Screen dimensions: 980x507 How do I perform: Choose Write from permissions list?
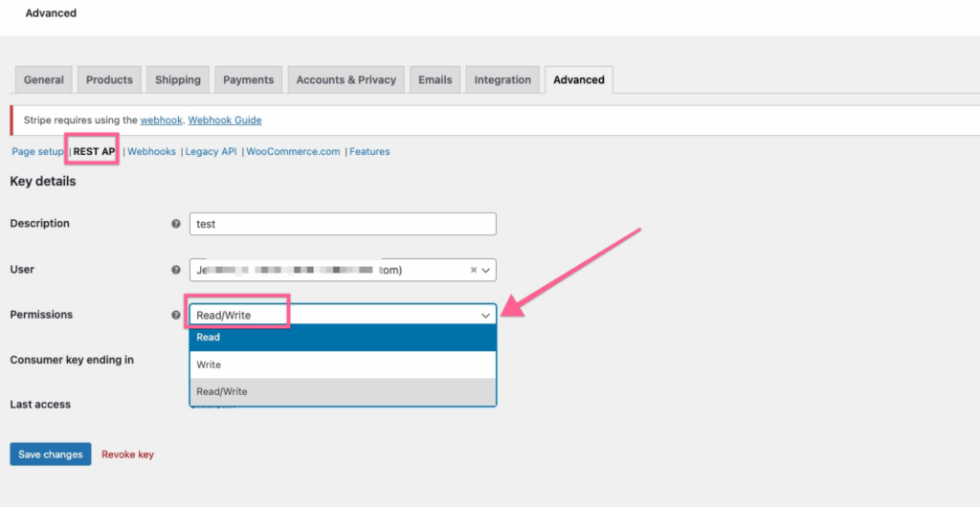tap(343, 364)
